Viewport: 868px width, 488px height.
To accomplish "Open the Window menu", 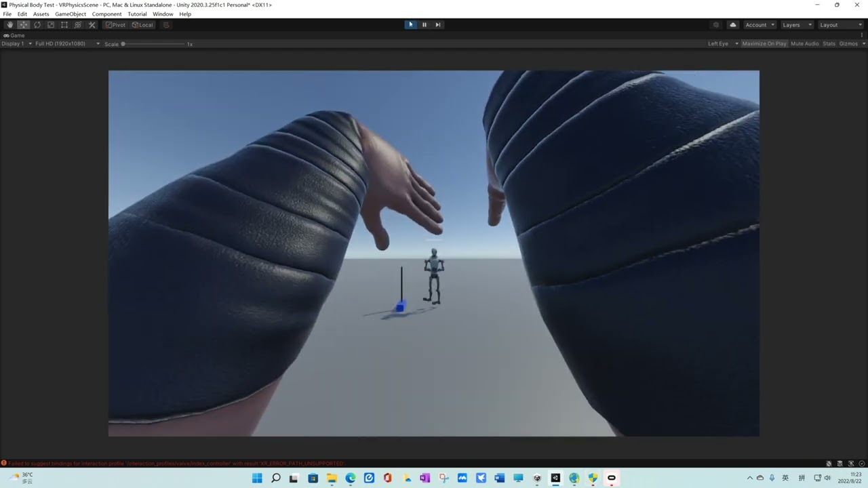I will [x=163, y=14].
